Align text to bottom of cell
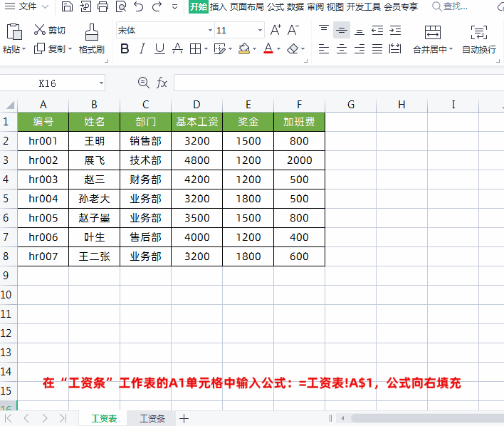The width and height of the screenshot is (504, 426). coord(359,30)
